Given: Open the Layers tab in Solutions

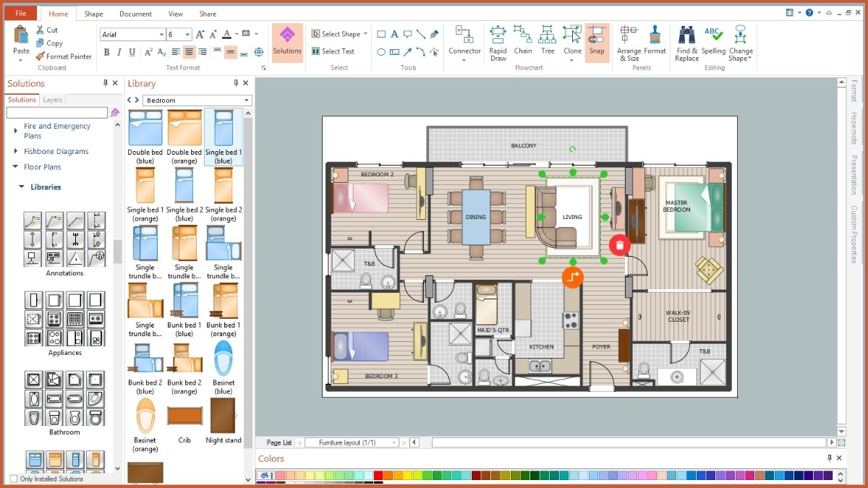Looking at the screenshot, I should click(x=52, y=99).
